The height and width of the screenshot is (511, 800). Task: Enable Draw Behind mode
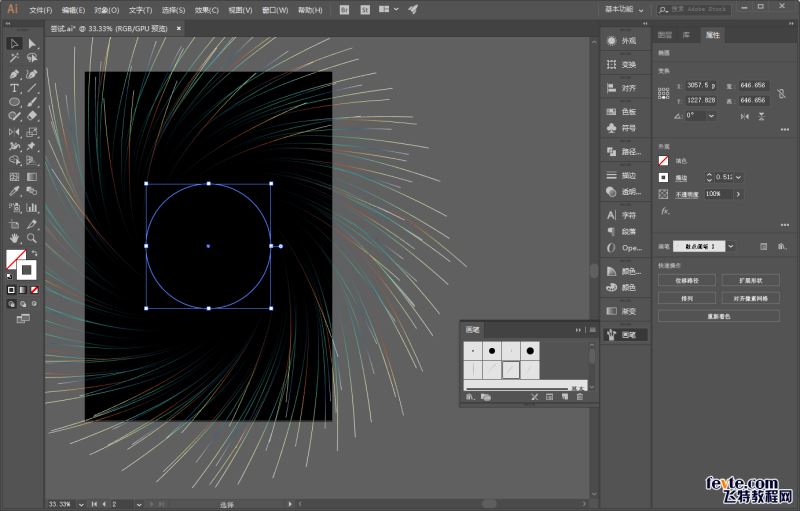tap(23, 304)
